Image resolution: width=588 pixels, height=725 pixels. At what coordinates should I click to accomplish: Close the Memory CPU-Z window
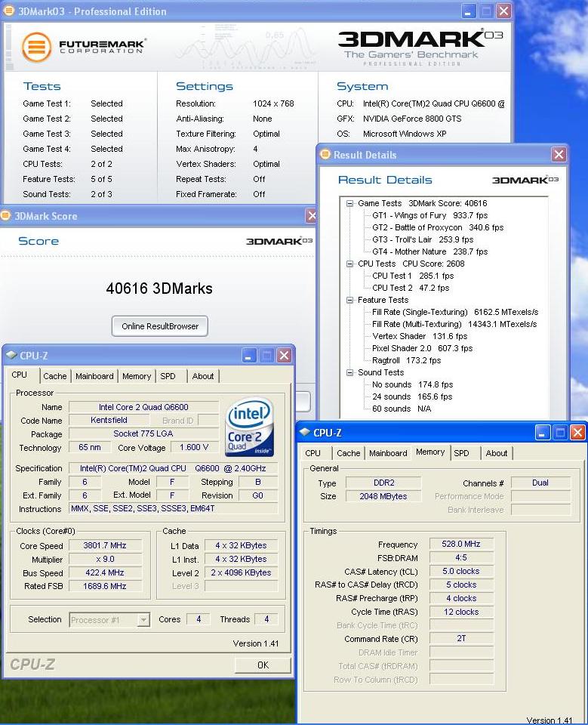tap(577, 433)
